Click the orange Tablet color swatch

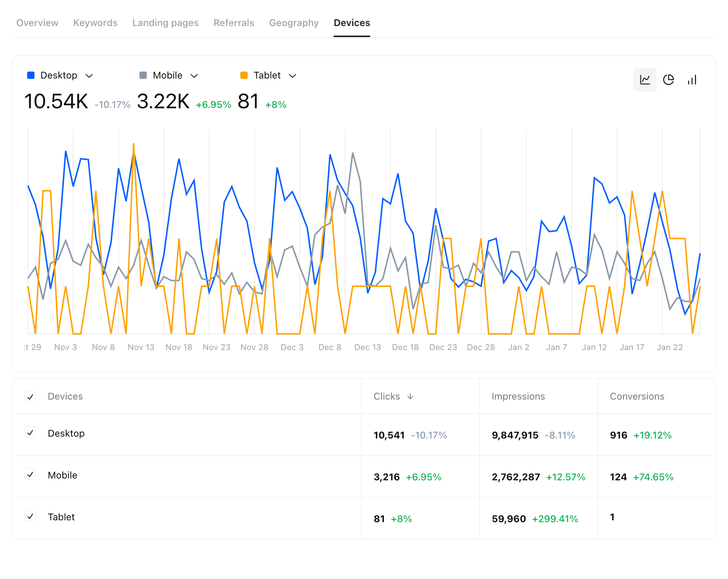pyautogui.click(x=244, y=75)
